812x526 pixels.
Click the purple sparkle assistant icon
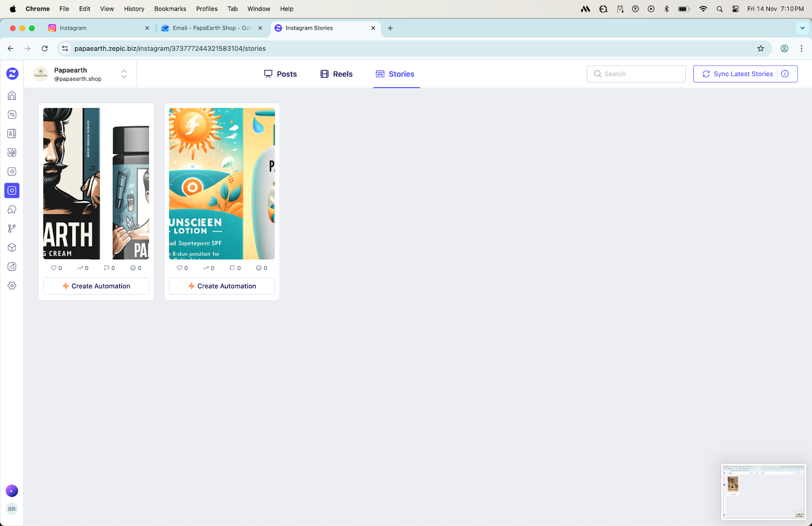coord(12,491)
